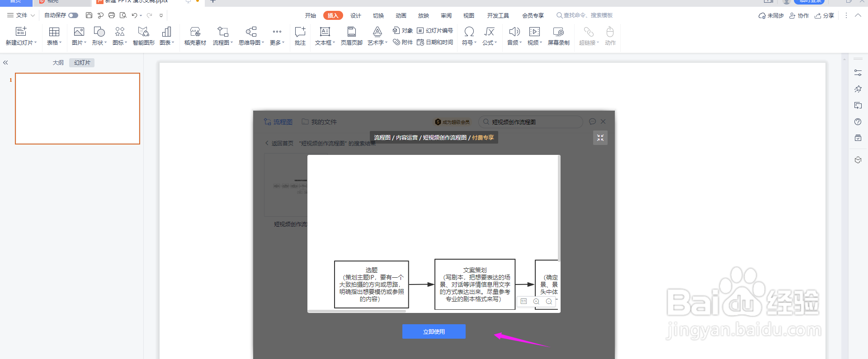Click the print preview icon
868x359 pixels.
(x=123, y=15)
